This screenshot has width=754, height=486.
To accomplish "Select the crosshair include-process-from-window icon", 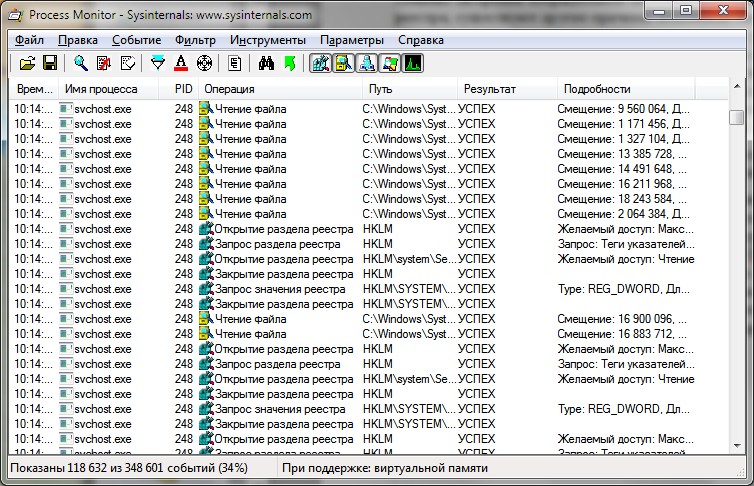I will click(204, 63).
